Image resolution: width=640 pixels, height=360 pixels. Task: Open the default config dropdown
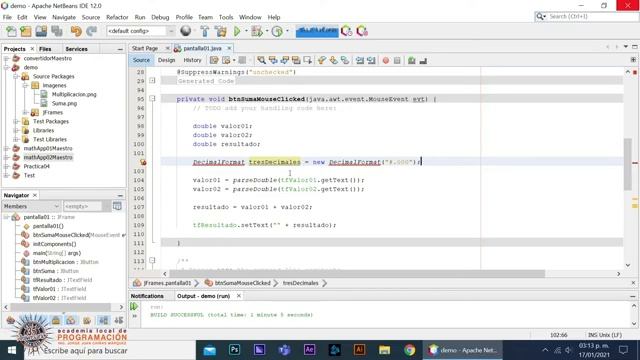click(x=140, y=31)
